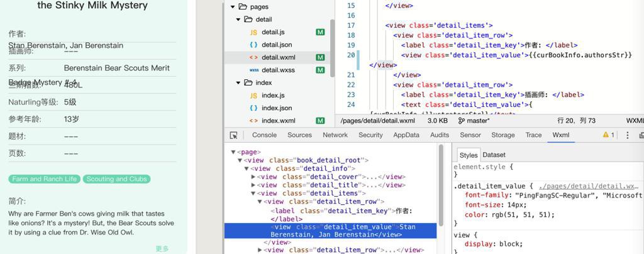Collapse the pages folder
This screenshot has height=254, width=644.
(x=233, y=7)
